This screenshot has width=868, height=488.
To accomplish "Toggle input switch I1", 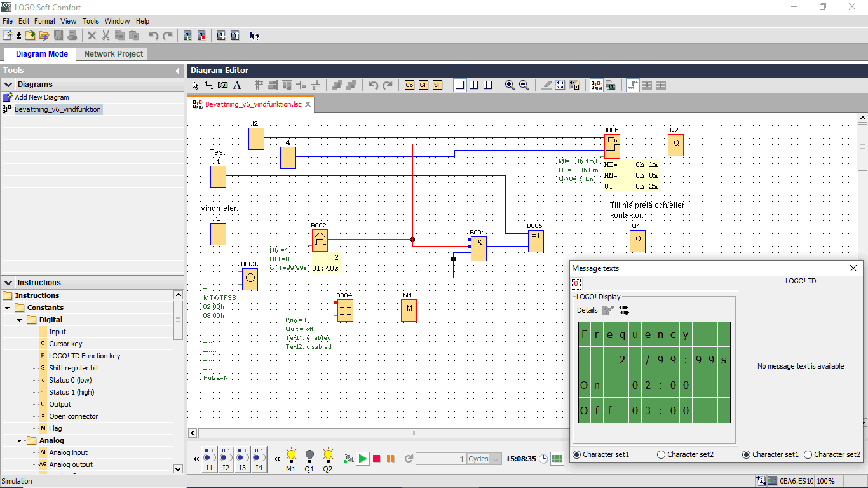I will (x=209, y=458).
